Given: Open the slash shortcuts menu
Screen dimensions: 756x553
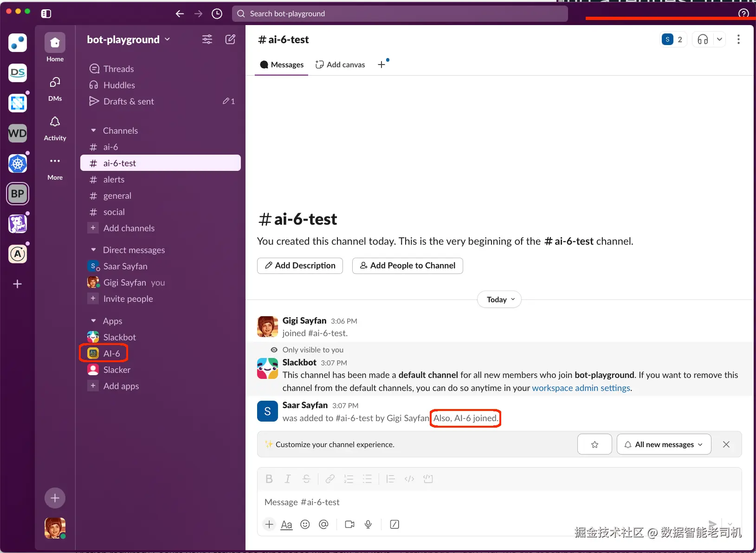Looking at the screenshot, I should pos(394,524).
